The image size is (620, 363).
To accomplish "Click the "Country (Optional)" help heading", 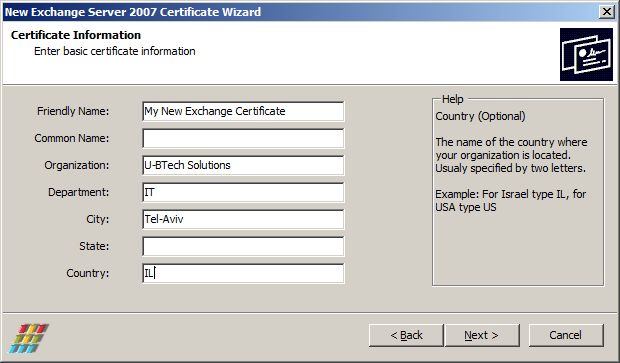I will tap(480, 116).
